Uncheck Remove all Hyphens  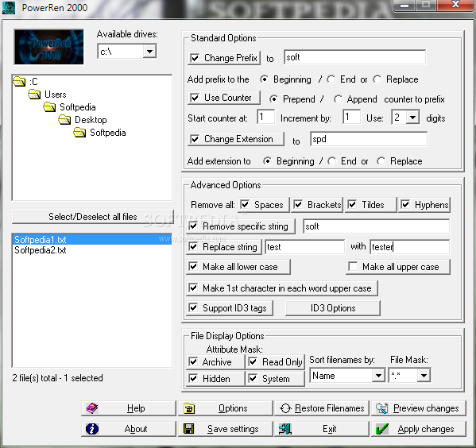[x=405, y=205]
